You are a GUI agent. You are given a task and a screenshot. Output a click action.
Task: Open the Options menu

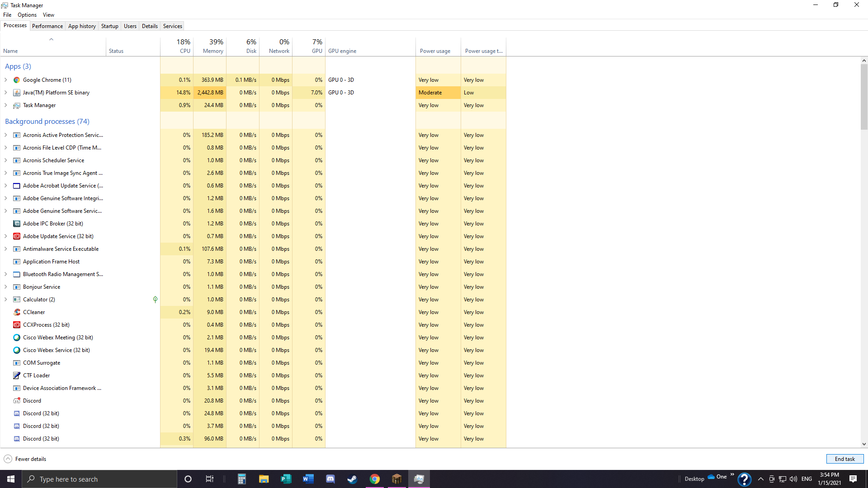click(27, 15)
